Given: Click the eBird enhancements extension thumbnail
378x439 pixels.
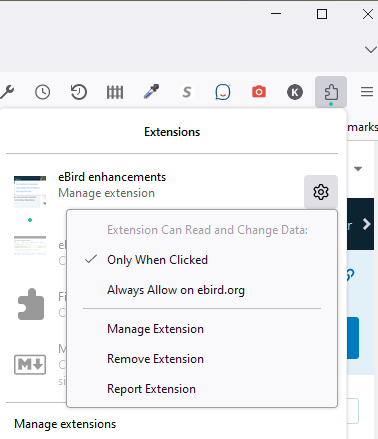Looking at the screenshot, I should coord(30,192).
